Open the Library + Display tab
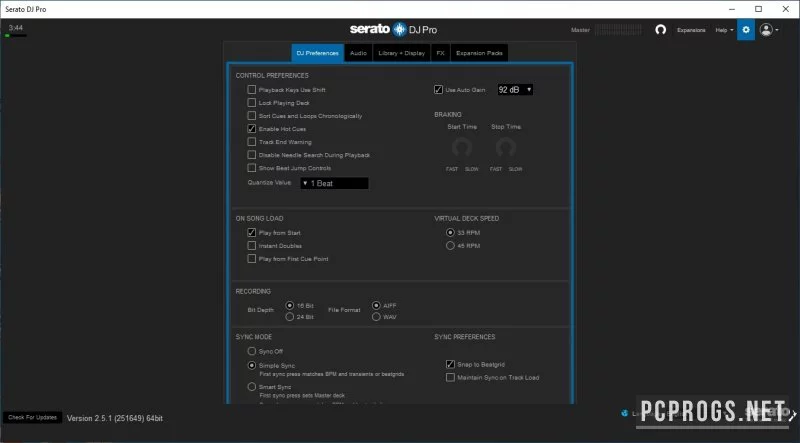Screen dimensions: 800x443 [x=402, y=53]
